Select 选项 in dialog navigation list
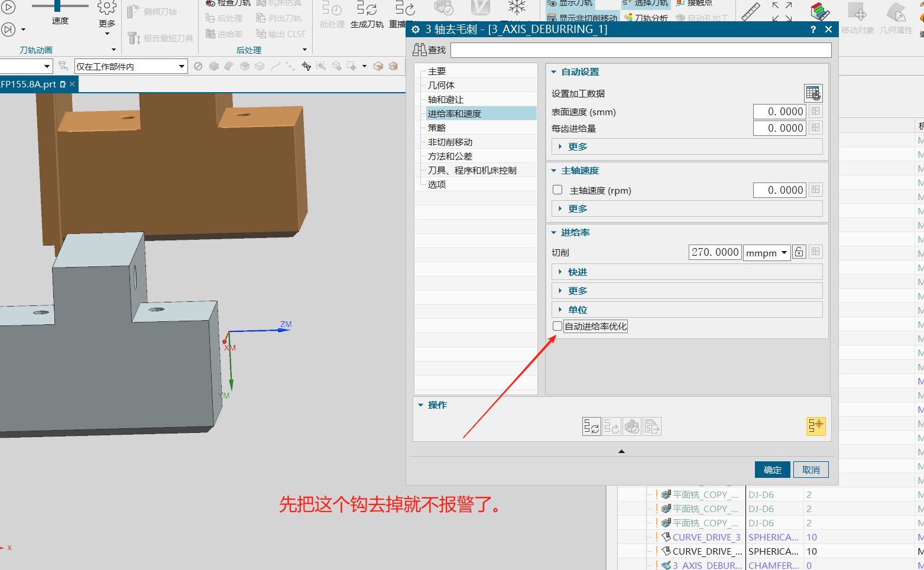The image size is (924, 570). tap(437, 184)
